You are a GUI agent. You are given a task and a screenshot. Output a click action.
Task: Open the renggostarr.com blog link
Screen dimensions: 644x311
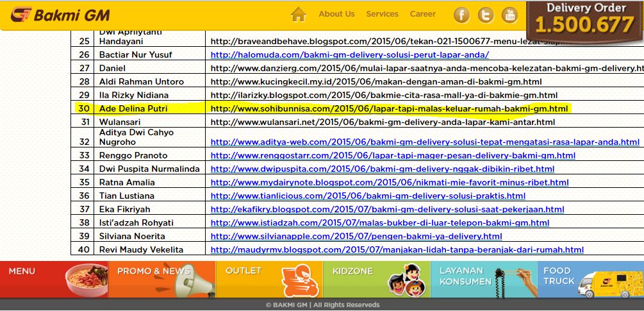coord(393,156)
